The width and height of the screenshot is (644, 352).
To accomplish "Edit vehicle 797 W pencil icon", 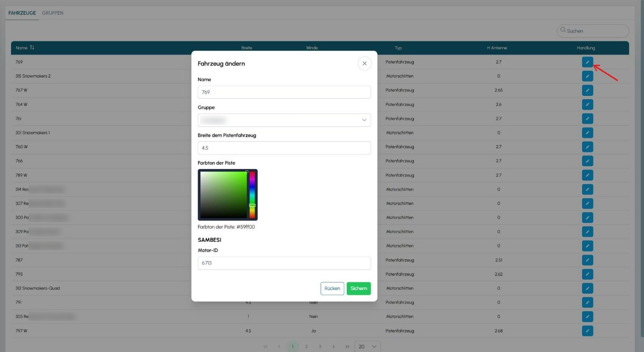I will [587, 331].
